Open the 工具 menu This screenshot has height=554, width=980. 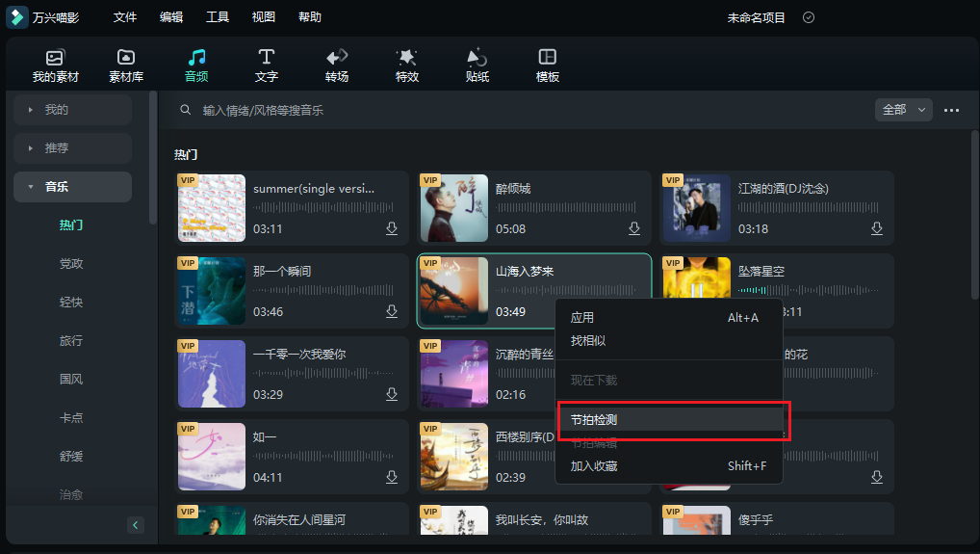pyautogui.click(x=218, y=17)
